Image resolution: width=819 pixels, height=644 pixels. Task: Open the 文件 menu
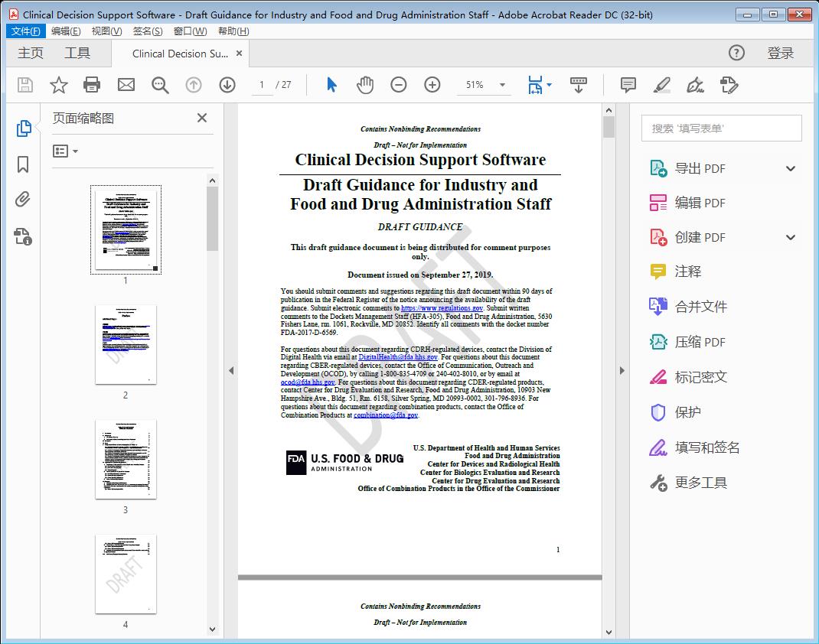(25, 31)
